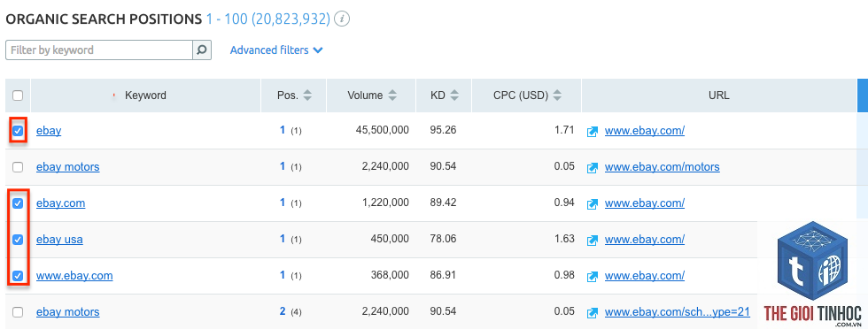
Task: Uncheck the checkbox for ebay.com keyword
Action: pyautogui.click(x=18, y=203)
